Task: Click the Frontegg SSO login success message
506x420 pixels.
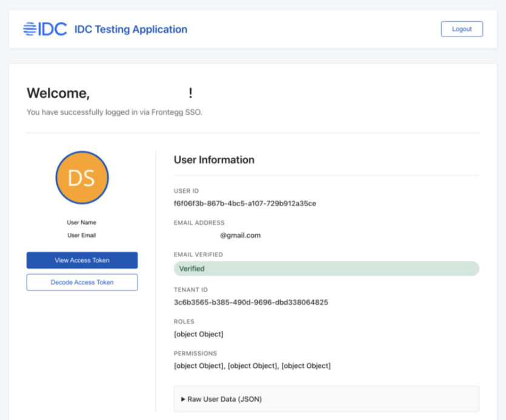Action: (114, 112)
